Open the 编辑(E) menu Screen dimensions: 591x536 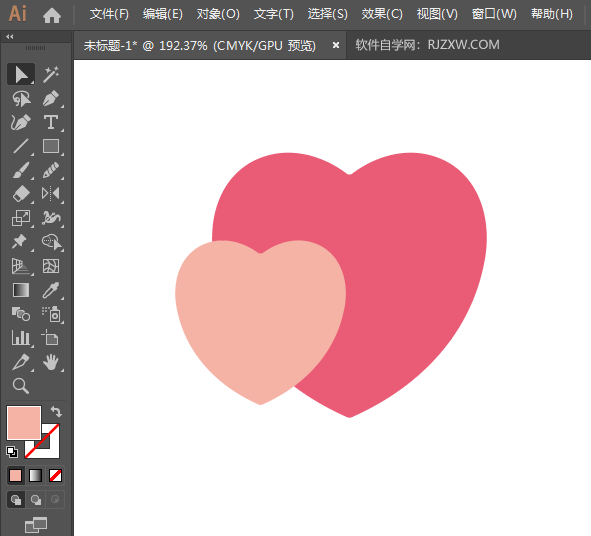coord(162,14)
